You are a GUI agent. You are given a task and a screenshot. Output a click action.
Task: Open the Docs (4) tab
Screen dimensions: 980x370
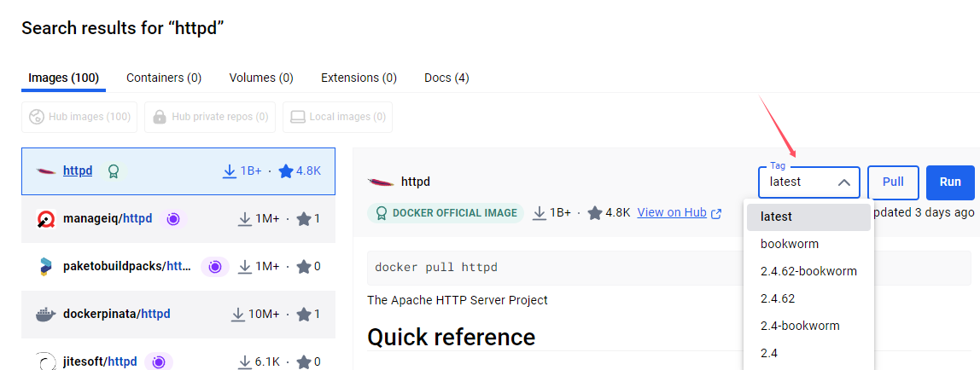coord(446,78)
